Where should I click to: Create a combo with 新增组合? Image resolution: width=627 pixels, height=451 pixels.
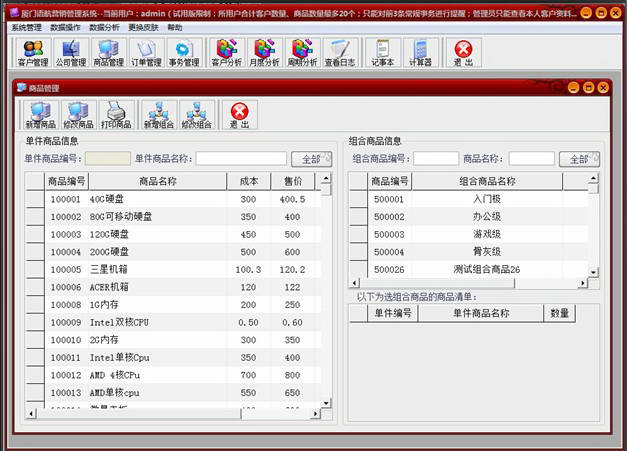pos(159,115)
